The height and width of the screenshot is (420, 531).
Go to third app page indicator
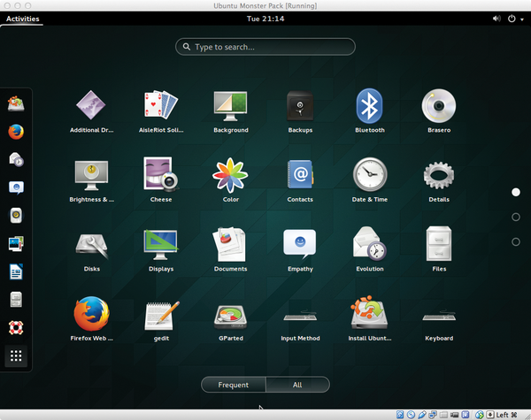pyautogui.click(x=516, y=241)
